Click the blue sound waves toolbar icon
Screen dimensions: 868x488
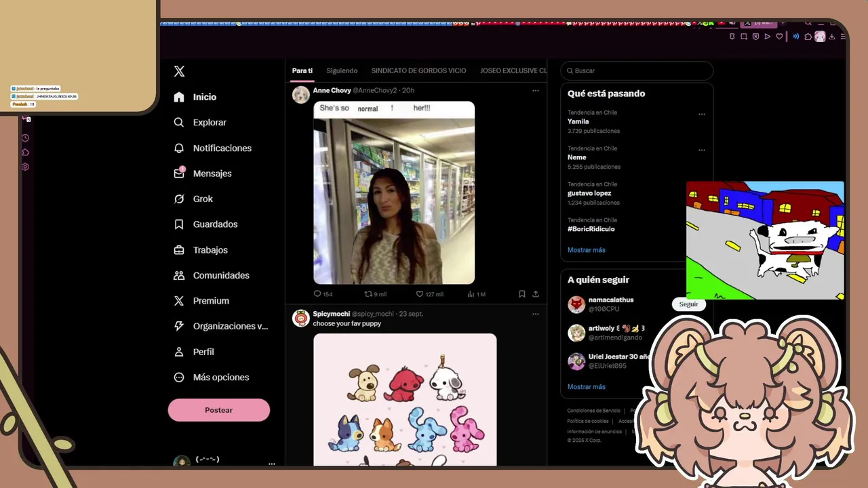[796, 37]
